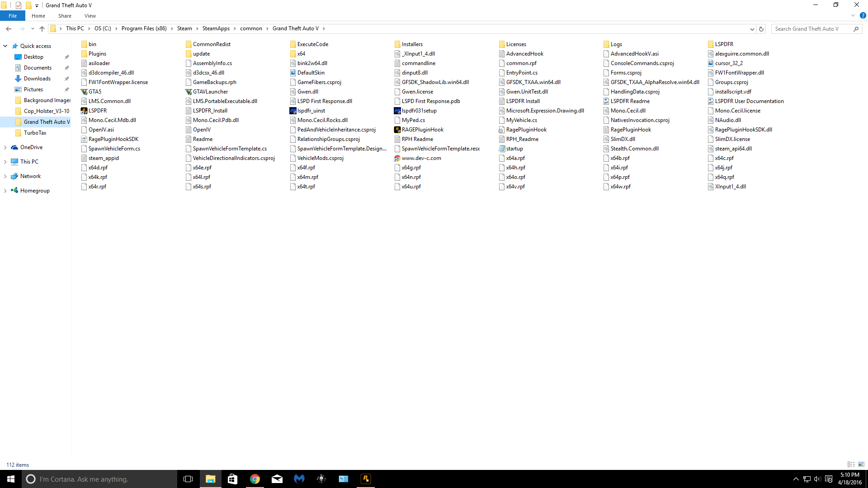
Task: Select the GTA5 application icon
Action: click(84, 92)
